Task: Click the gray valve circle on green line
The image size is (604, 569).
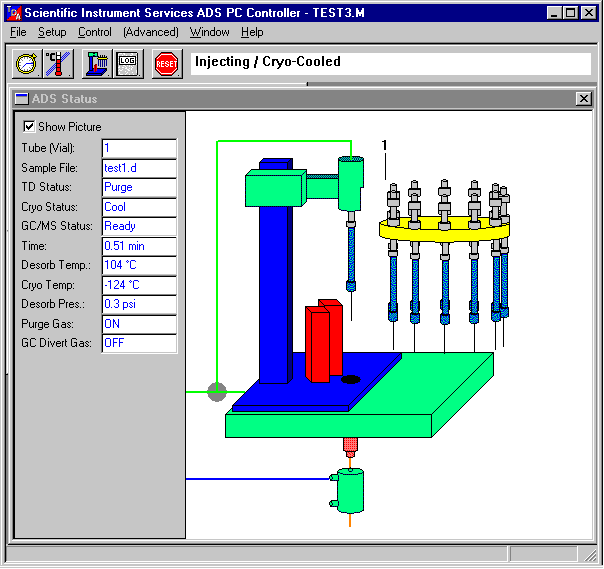Action: point(217,392)
